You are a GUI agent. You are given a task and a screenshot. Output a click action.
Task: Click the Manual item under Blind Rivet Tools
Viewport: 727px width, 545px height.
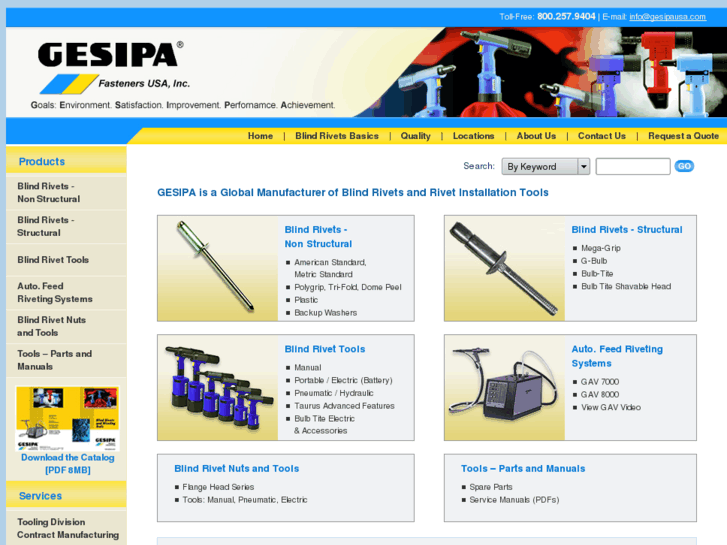307,367
